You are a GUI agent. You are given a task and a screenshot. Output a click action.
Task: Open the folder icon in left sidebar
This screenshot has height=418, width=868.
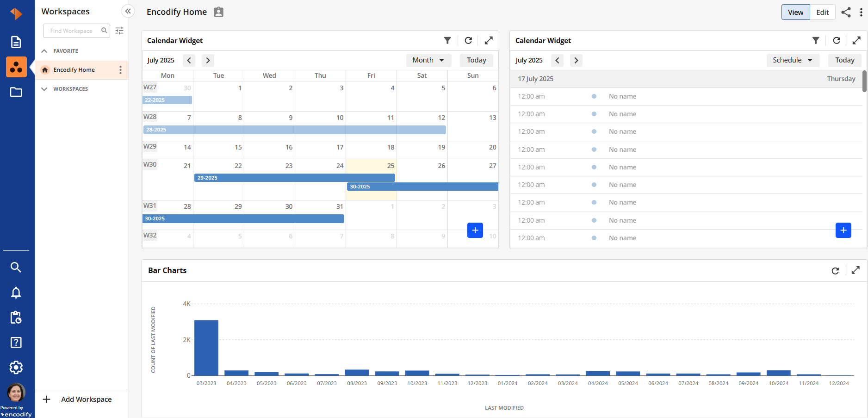tap(16, 92)
